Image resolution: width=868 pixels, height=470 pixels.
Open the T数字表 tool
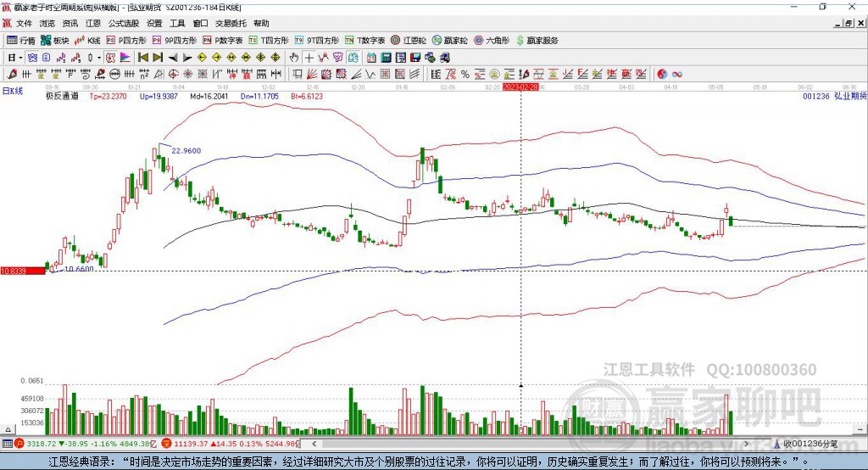(x=364, y=41)
